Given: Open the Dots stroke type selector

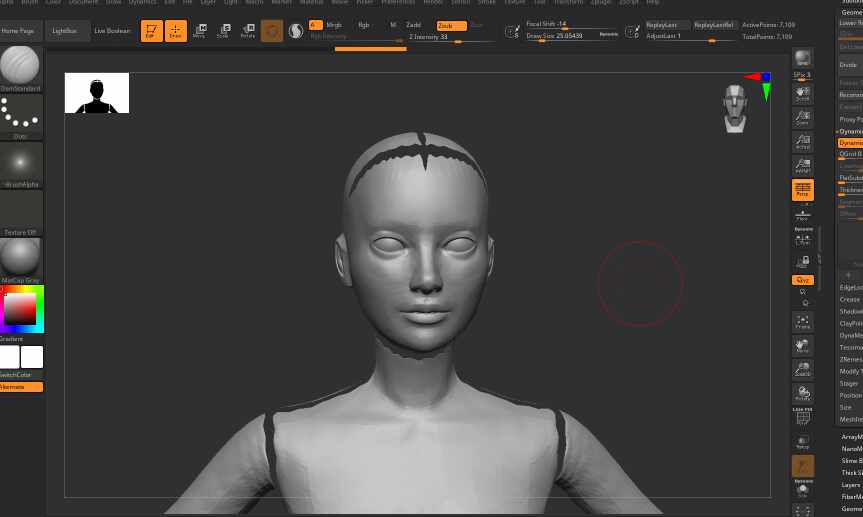Looking at the screenshot, I should click(21, 114).
